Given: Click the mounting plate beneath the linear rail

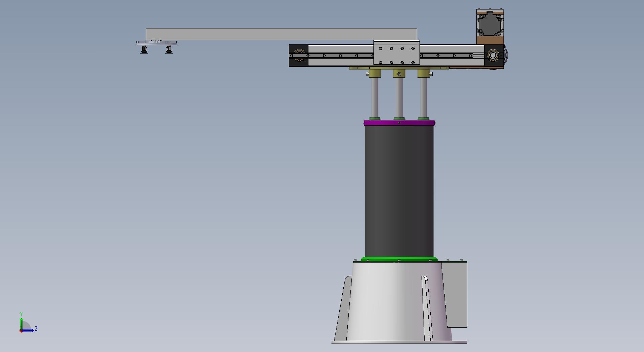Looking at the screenshot, I should 399,68.
